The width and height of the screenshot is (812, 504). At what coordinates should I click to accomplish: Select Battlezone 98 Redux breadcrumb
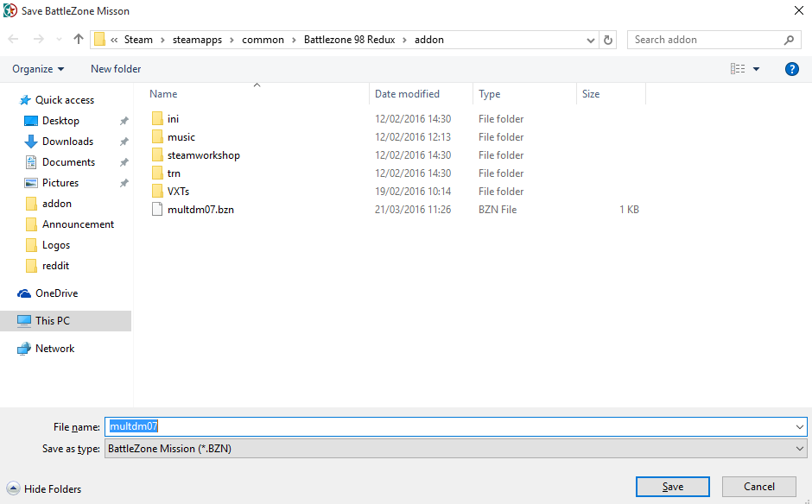point(350,40)
